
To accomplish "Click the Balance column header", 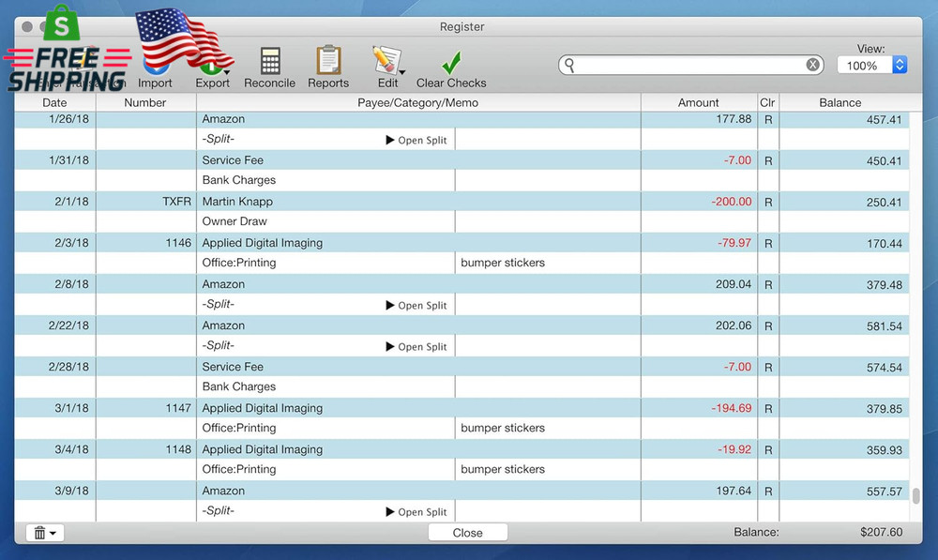I will tap(840, 102).
